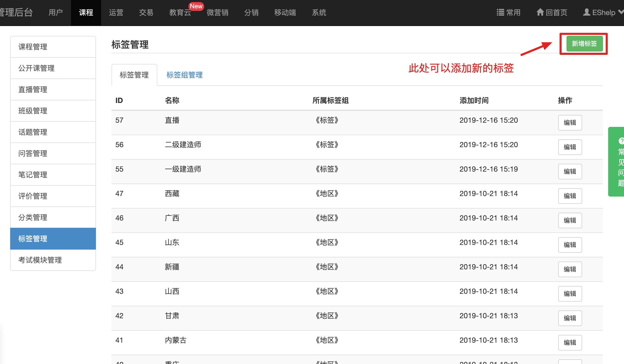Click the 常用 list icon in navbar

click(x=500, y=12)
